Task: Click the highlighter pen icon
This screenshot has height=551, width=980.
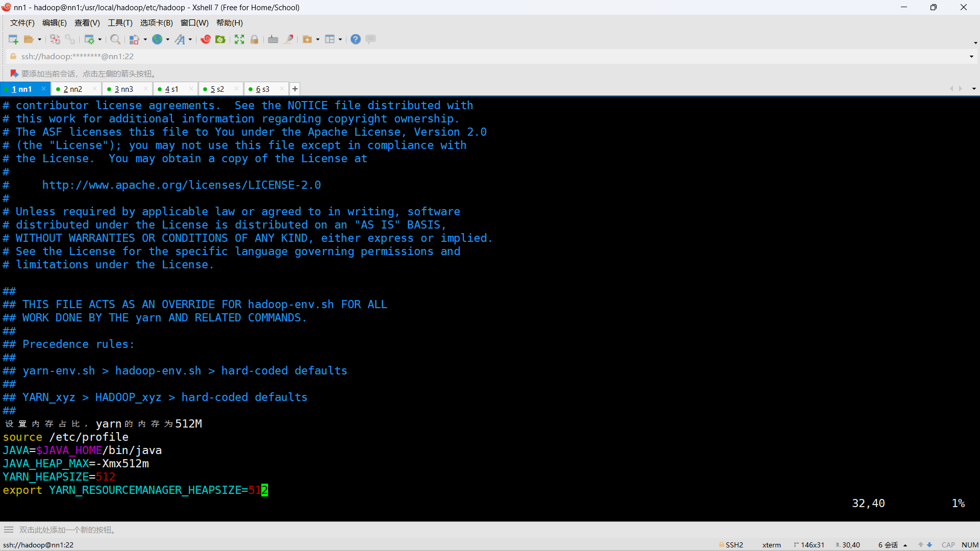Action: [x=288, y=39]
